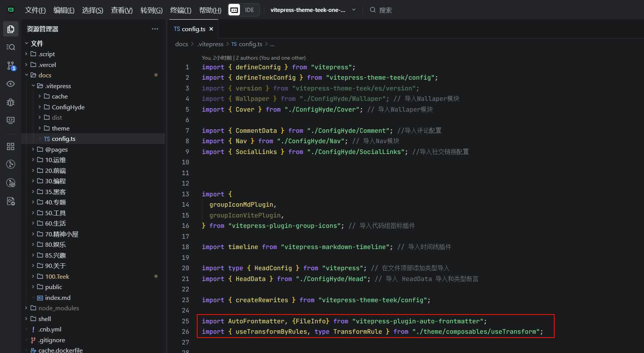Click the search magnifier icon in title bar
644x353 pixels.
pos(373,10)
